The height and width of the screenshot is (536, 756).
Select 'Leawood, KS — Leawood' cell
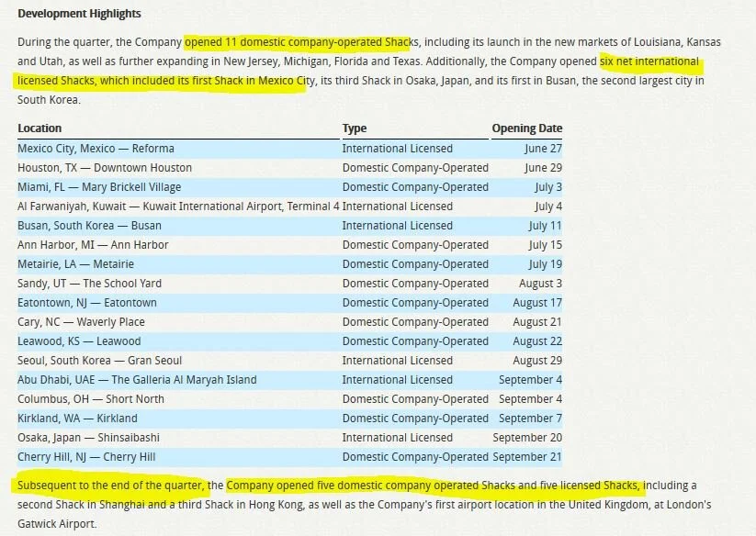point(79,341)
